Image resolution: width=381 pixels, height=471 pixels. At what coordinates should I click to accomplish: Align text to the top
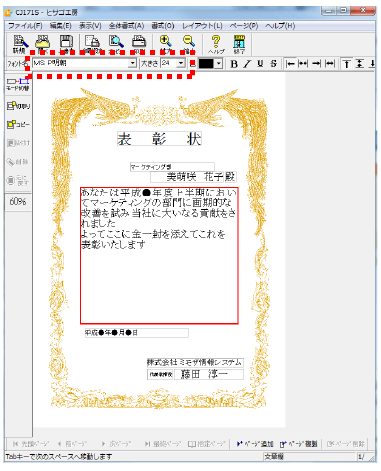click(347, 64)
